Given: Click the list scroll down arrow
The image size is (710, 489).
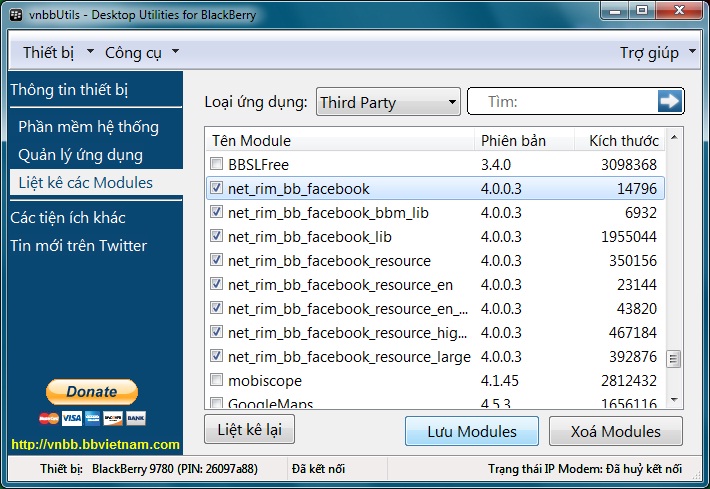Looking at the screenshot, I should 674,399.
